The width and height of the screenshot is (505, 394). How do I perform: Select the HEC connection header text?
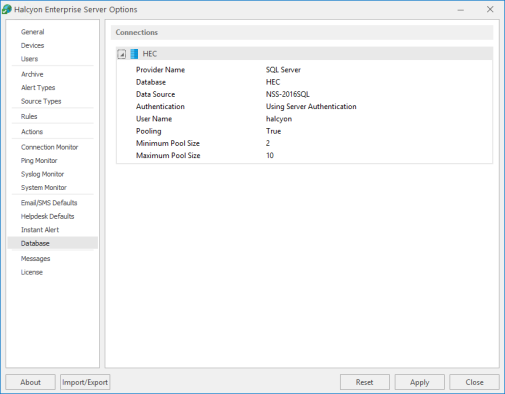click(x=150, y=54)
